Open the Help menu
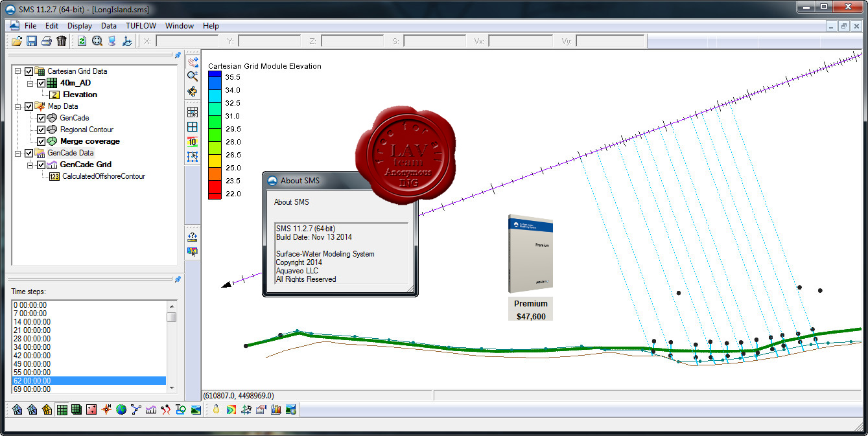Viewport: 868px width, 436px height. point(211,26)
